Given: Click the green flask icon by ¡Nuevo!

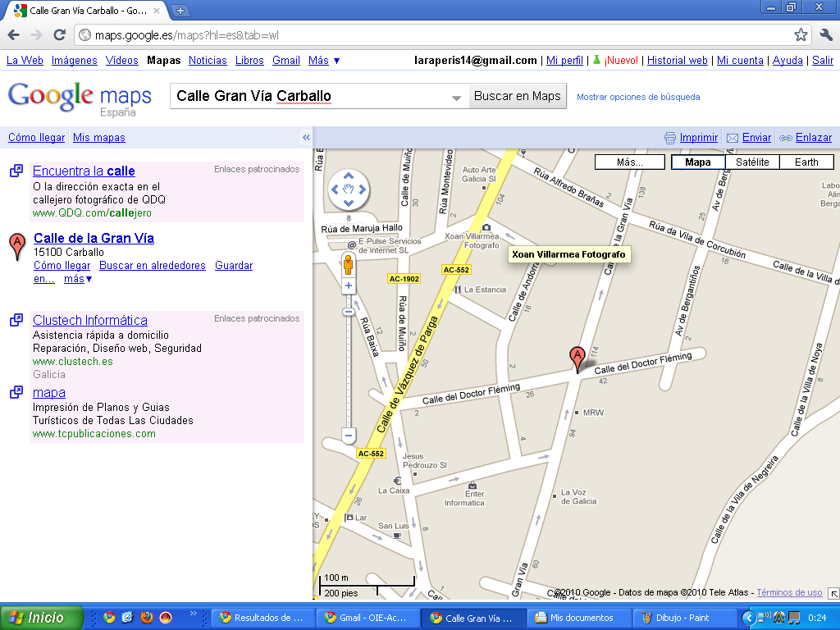Looking at the screenshot, I should (596, 60).
